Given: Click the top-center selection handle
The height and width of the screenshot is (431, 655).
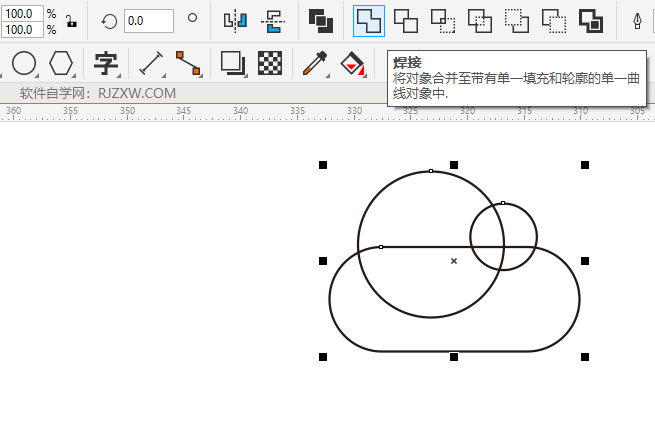Looking at the screenshot, I should coord(454,164).
